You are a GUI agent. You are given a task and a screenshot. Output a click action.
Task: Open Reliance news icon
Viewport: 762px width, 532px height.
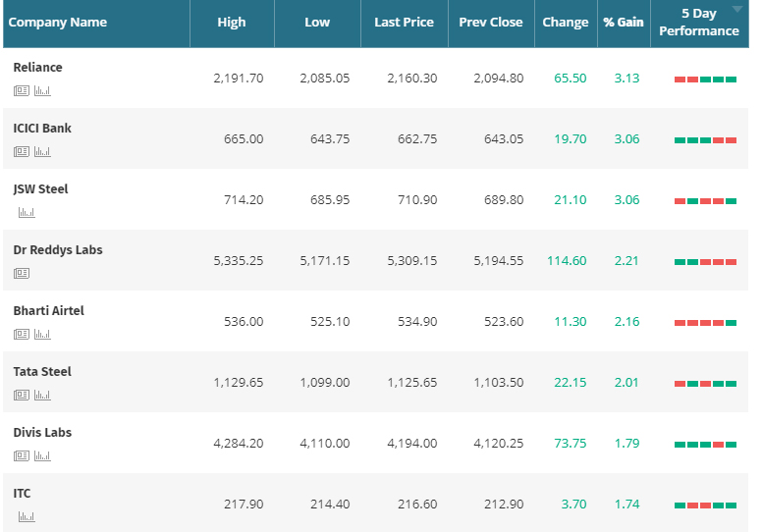tap(22, 91)
